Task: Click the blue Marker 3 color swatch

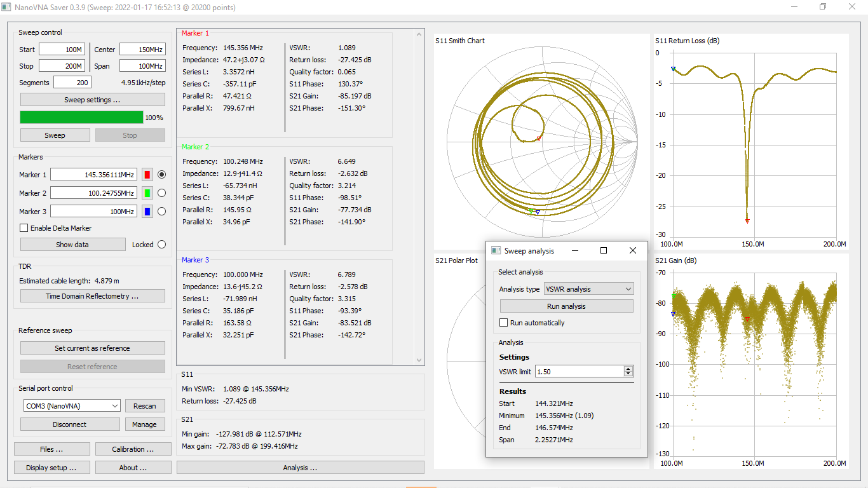Action: click(x=147, y=212)
